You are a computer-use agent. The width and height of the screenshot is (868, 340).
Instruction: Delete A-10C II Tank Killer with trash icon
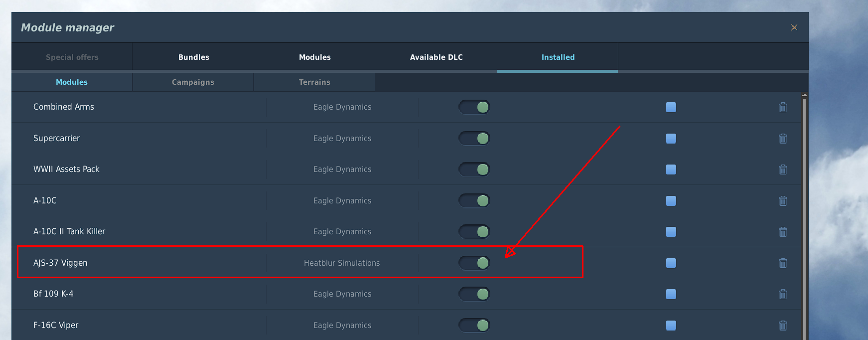point(783,232)
